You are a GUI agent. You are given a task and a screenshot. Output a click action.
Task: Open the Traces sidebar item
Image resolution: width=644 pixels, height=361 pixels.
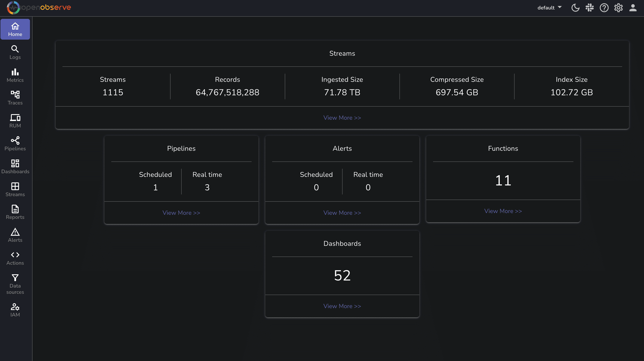(15, 98)
